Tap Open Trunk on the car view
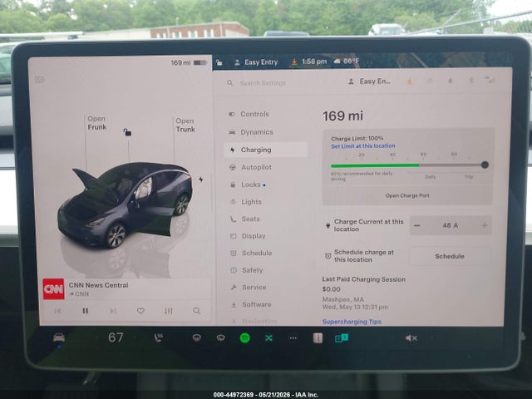The width and height of the screenshot is (532, 399). pos(185,126)
